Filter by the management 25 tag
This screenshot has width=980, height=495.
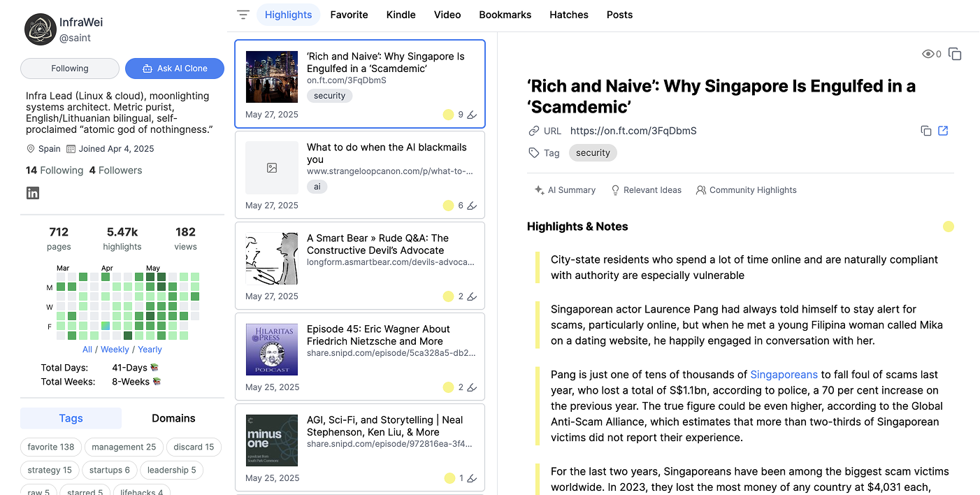124,447
